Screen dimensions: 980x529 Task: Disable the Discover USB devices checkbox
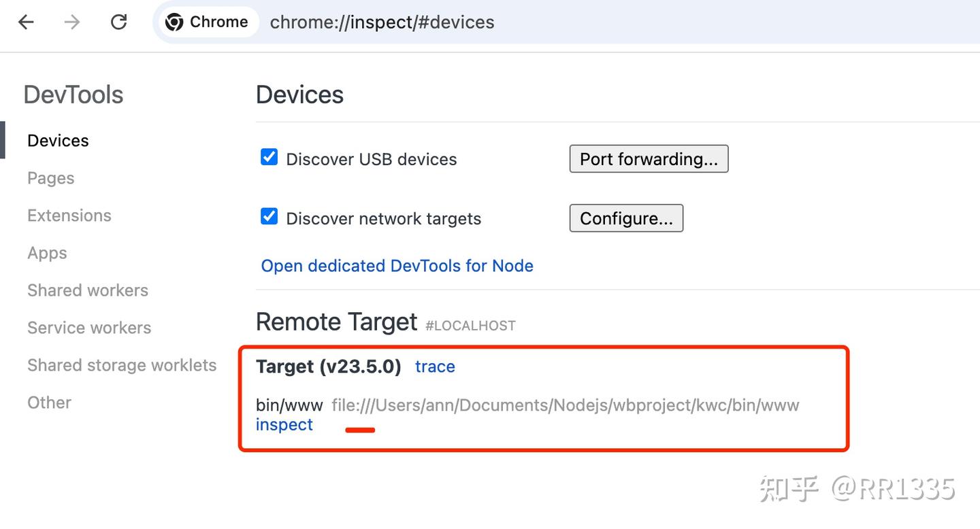(269, 157)
